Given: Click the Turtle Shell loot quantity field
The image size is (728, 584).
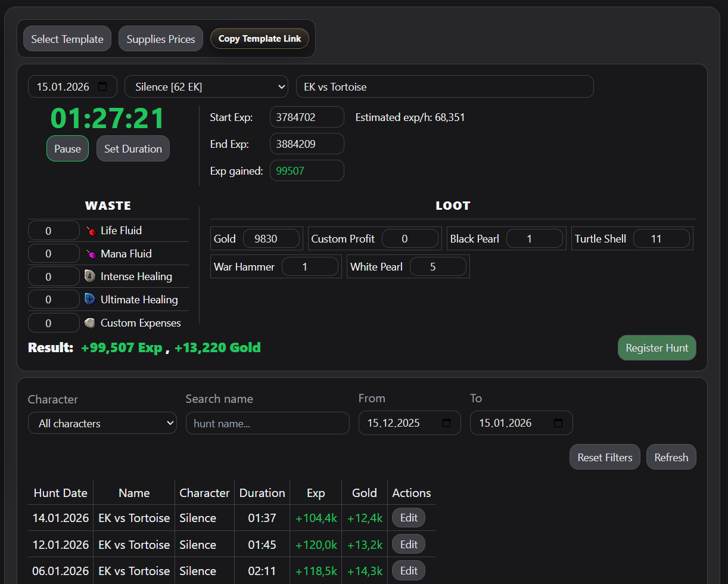Looking at the screenshot, I should 661,239.
